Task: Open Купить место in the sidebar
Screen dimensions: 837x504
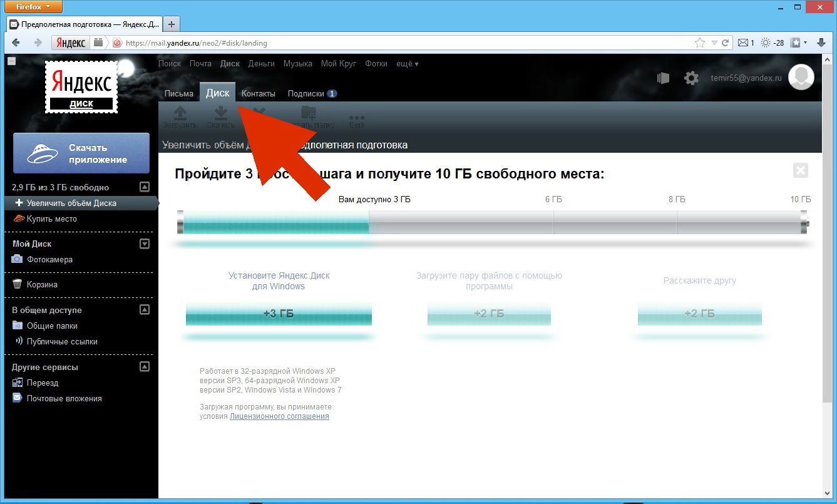Action: 45,219
